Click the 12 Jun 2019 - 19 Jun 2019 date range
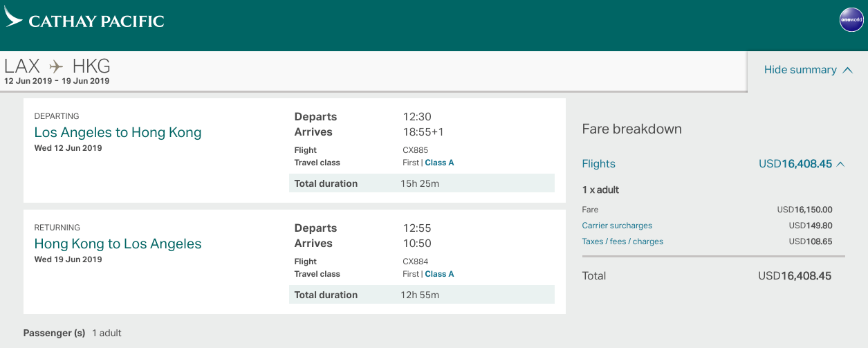868x348 pixels. [x=57, y=81]
